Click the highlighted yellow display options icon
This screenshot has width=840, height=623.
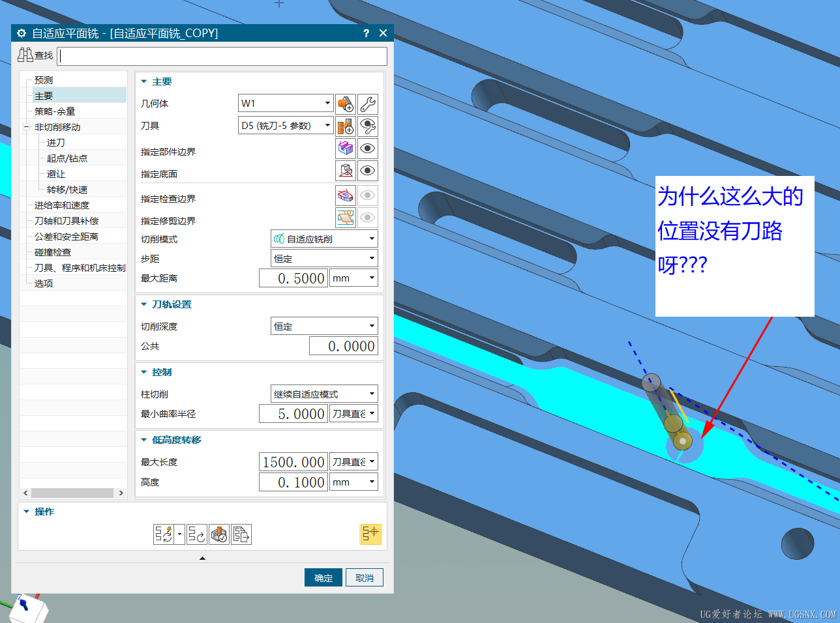tap(370, 534)
